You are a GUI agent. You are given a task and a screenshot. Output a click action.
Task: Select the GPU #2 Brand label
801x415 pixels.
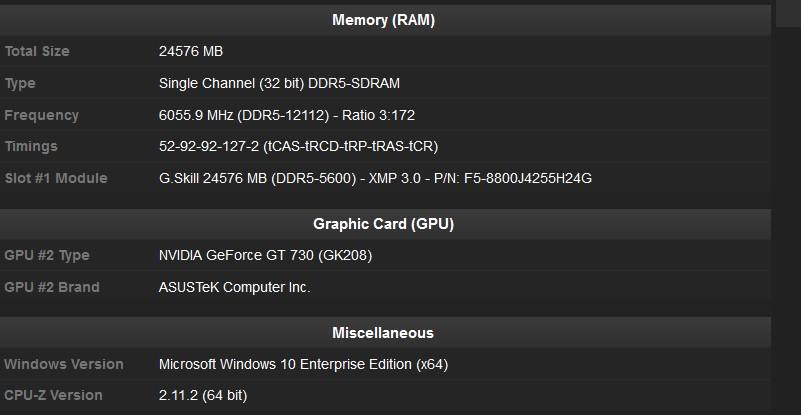(52, 287)
